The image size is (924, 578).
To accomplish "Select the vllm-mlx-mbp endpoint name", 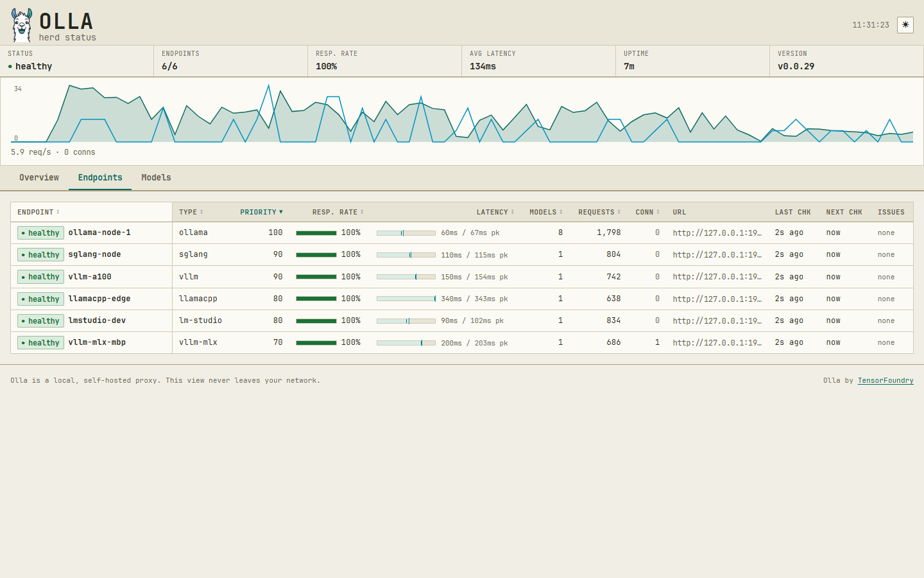I will [x=97, y=342].
